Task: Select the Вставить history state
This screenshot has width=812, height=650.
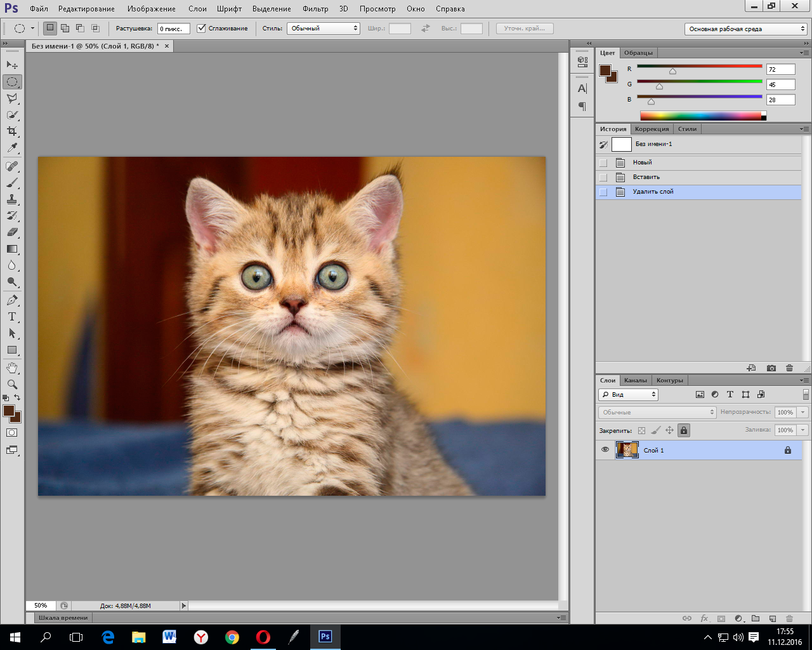Action: (698, 177)
